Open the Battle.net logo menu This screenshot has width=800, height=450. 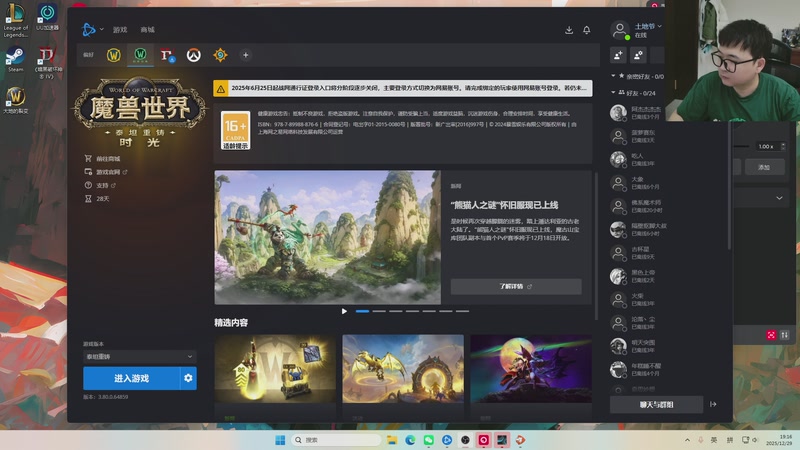[89, 30]
